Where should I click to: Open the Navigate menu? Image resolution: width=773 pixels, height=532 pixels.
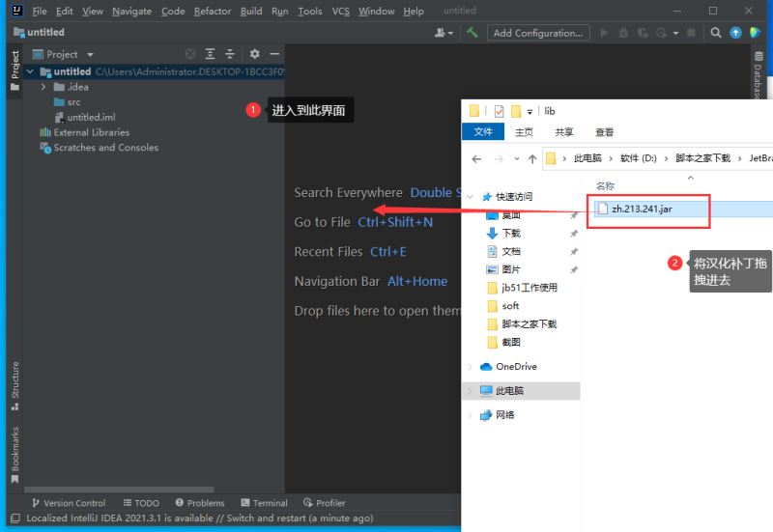131,11
